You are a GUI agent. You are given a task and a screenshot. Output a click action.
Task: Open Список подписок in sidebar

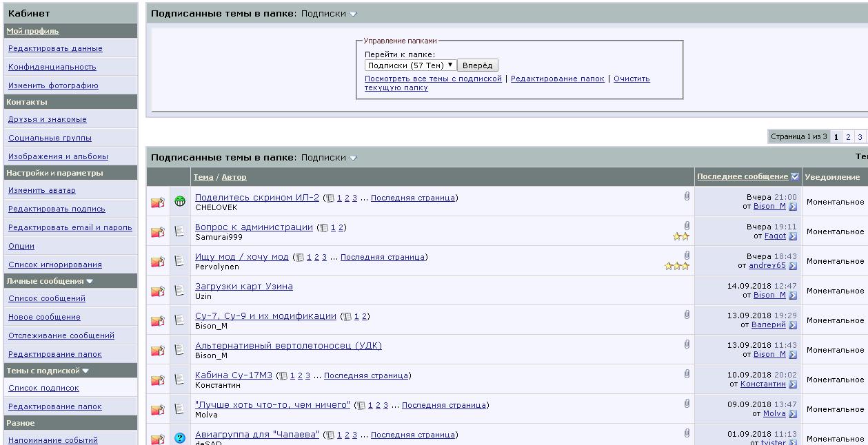(x=43, y=389)
